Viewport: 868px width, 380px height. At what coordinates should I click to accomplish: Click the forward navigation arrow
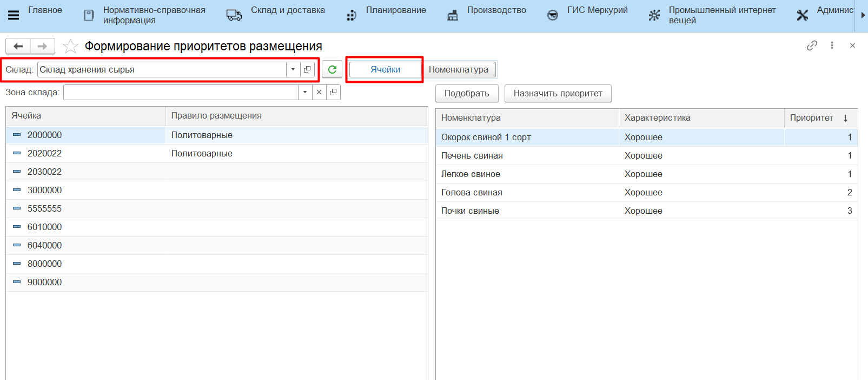[x=42, y=47]
